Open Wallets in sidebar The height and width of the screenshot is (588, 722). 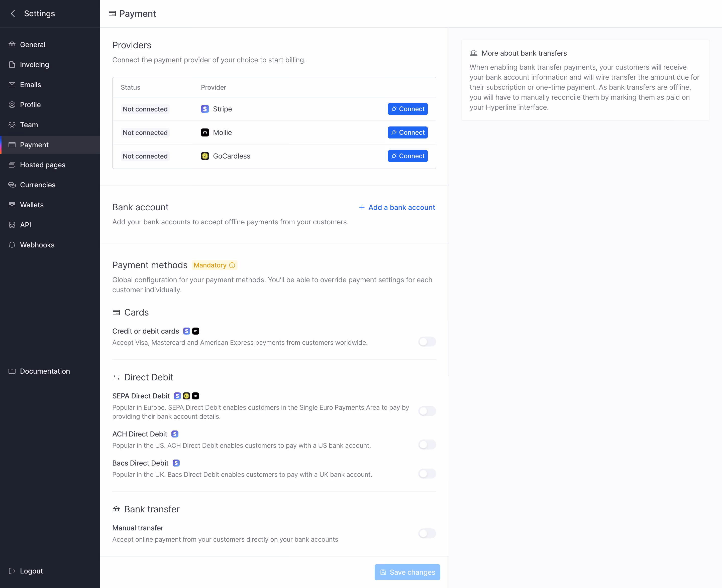coord(50,205)
